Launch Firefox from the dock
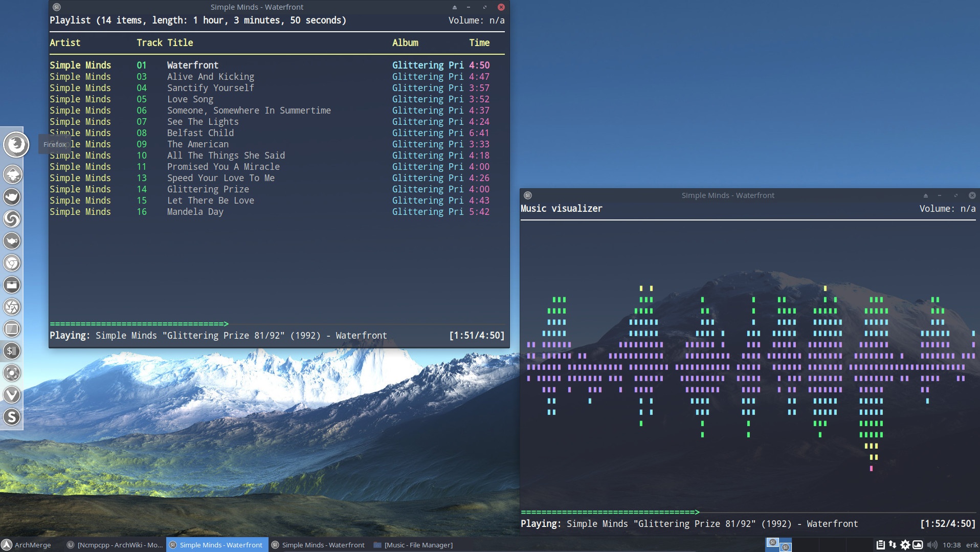Image resolution: width=980 pixels, height=552 pixels. (x=16, y=144)
